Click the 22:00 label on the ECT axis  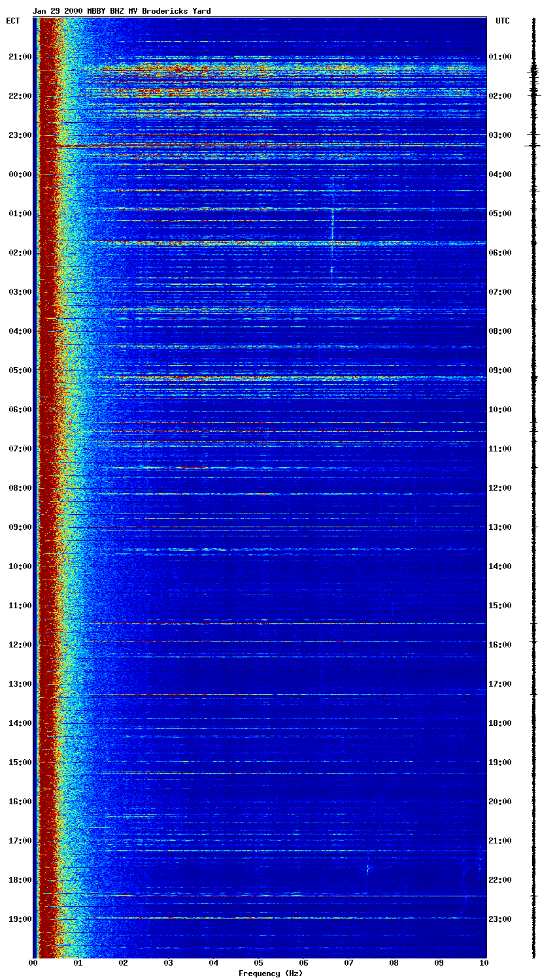click(x=20, y=96)
